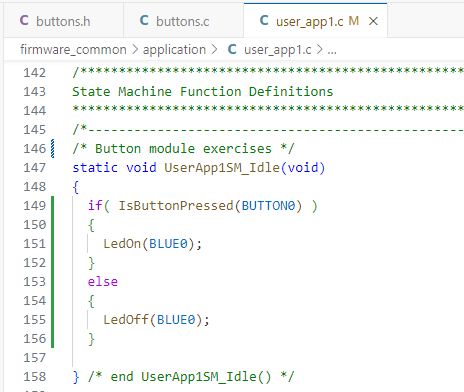Click the breadcrumb ellipsis symbol item
The width and height of the screenshot is (464, 392).
[332, 50]
